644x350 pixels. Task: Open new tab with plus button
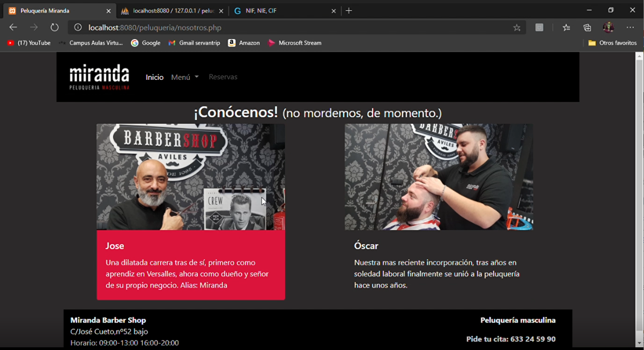349,11
